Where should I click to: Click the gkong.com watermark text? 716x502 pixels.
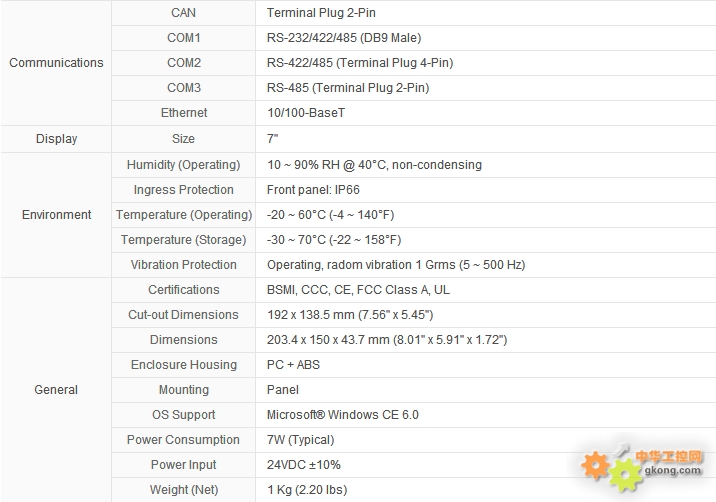coord(673,470)
